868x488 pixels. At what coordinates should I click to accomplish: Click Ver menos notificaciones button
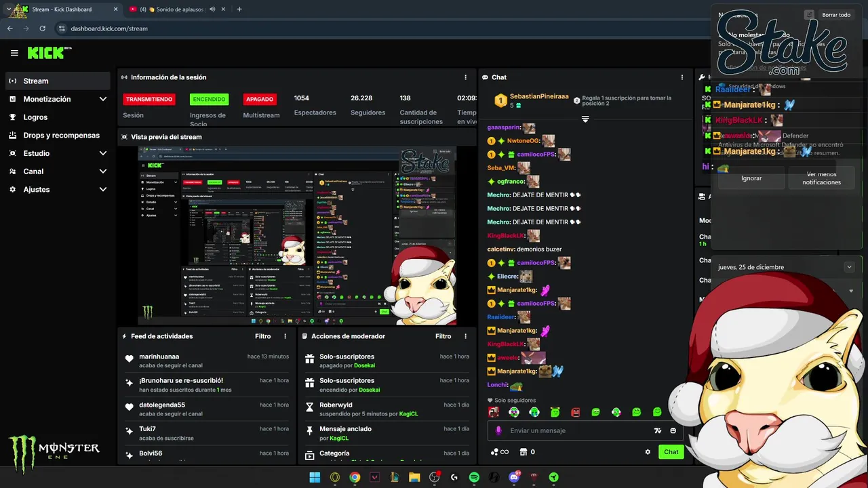pos(821,178)
